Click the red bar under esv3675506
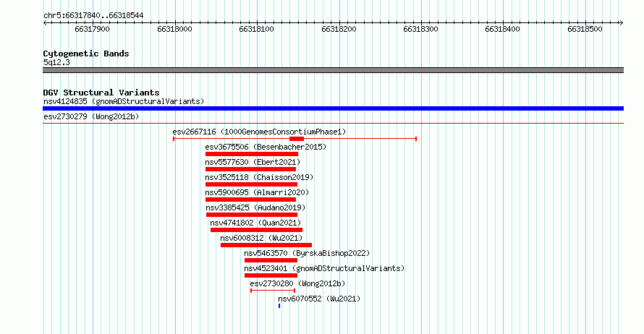This screenshot has width=644, height=334. point(252,154)
